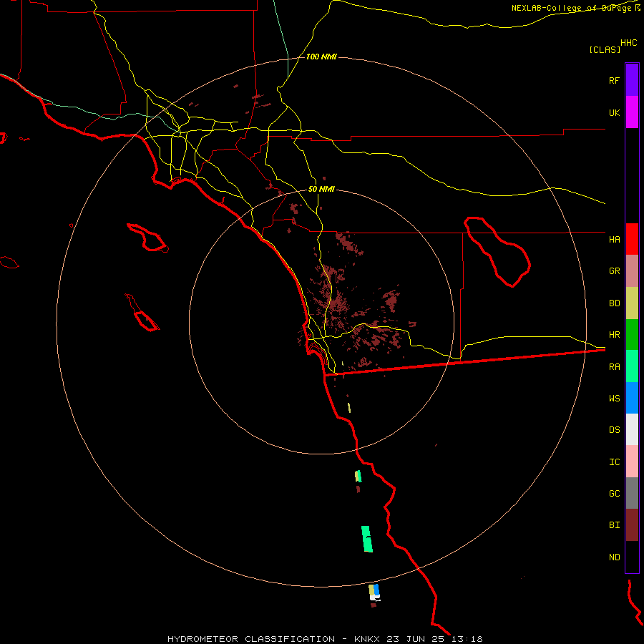Click the blue WS legend swatch

632,398
